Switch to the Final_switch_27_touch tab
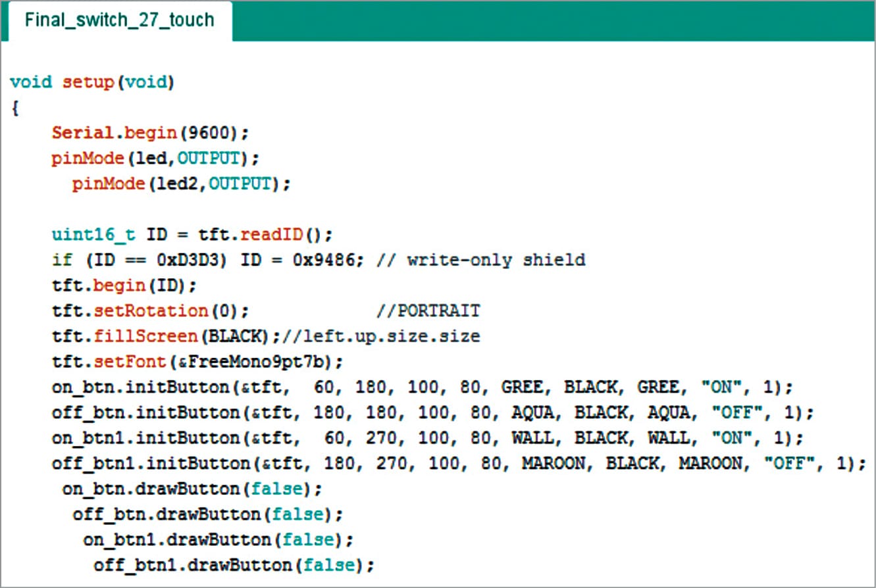The image size is (876, 588). click(119, 20)
